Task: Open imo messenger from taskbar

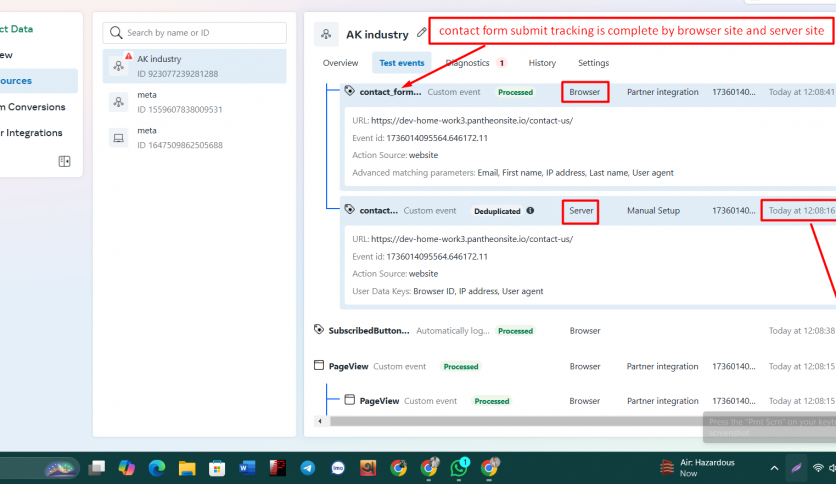Action: pos(338,468)
